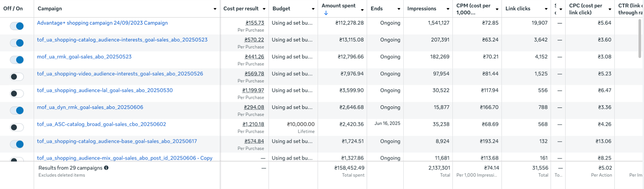Open the Budget column dropdown arrow
Viewport: 644px width, 189px height.
click(x=313, y=9)
